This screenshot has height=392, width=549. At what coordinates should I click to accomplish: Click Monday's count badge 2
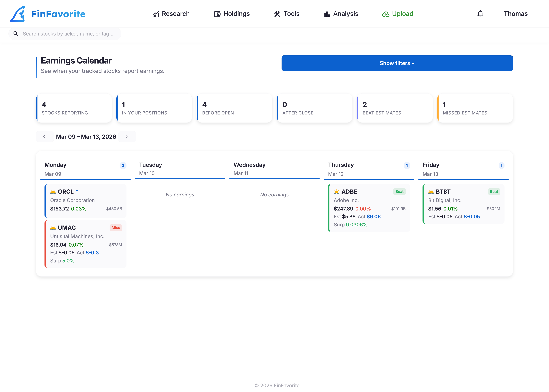coord(123,165)
